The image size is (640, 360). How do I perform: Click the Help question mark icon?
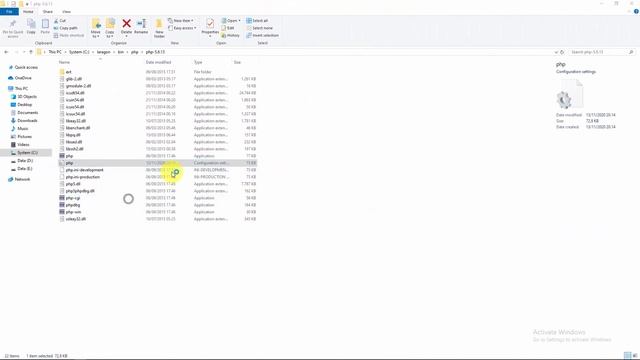pyautogui.click(x=636, y=12)
